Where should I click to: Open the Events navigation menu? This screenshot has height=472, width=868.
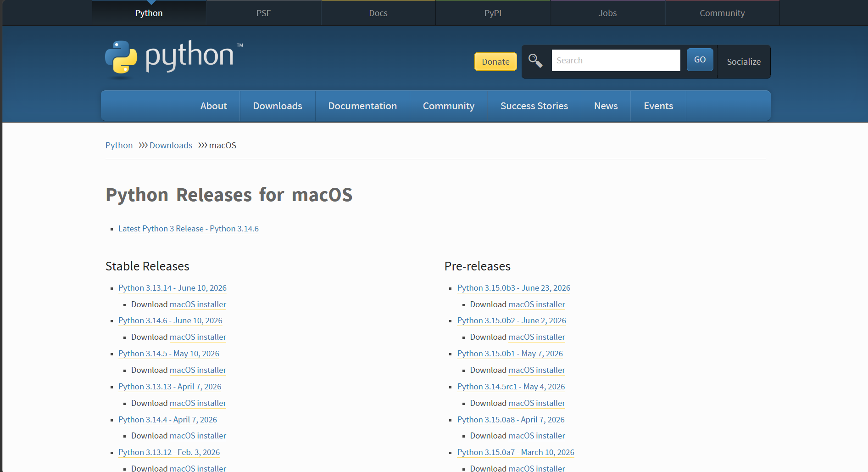[658, 106]
